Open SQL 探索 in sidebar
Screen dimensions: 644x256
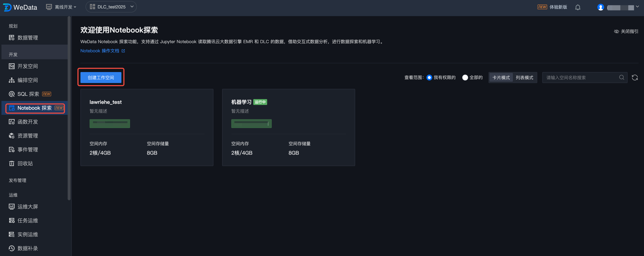(x=28, y=94)
